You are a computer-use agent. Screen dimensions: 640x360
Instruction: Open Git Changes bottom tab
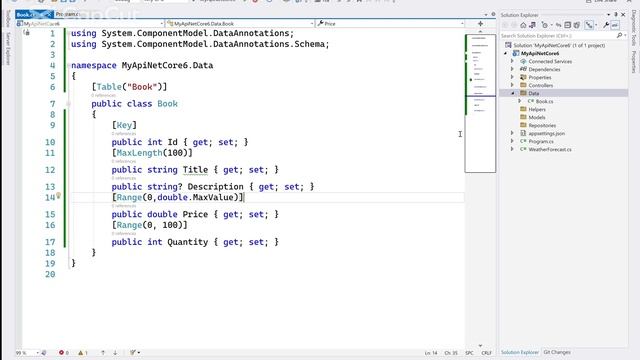(557, 352)
